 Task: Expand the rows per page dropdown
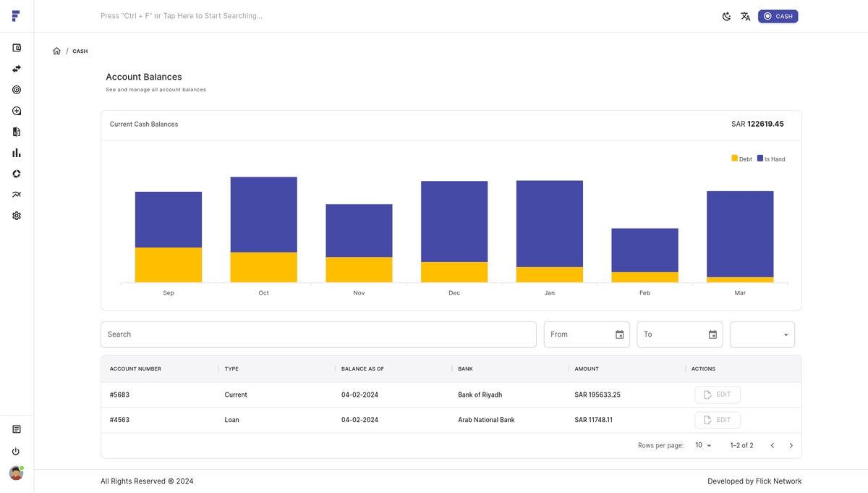pyautogui.click(x=703, y=445)
